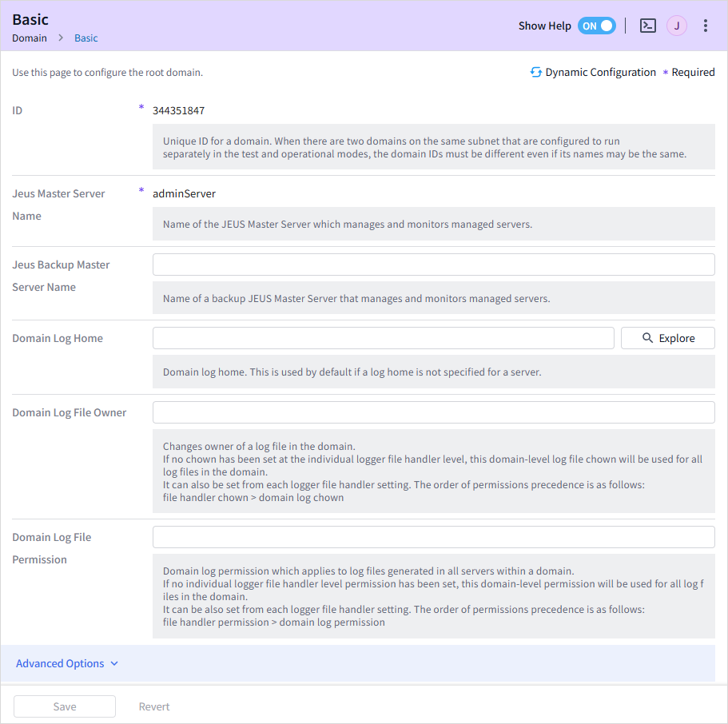Click into the Domain Log Home field
Image resolution: width=728 pixels, height=724 pixels.
coord(383,338)
